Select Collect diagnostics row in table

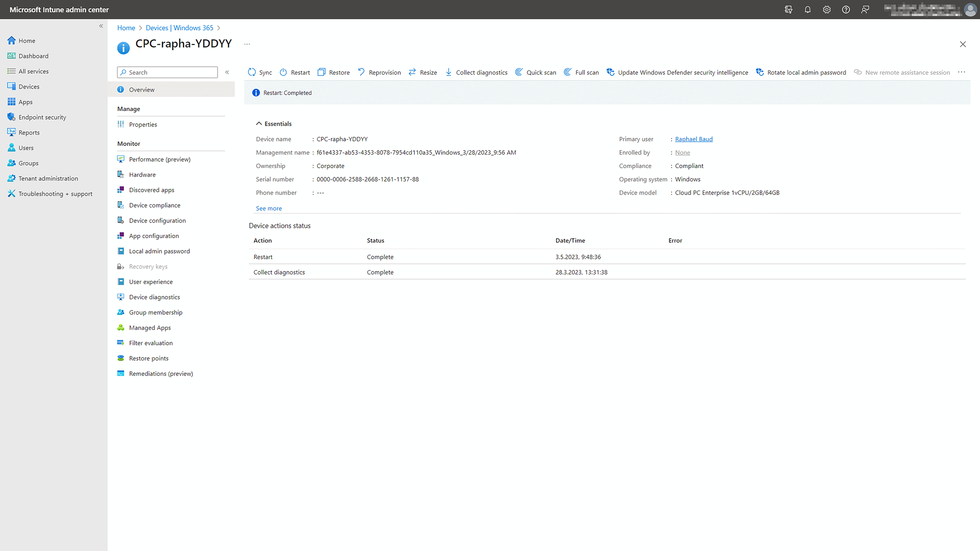point(607,272)
